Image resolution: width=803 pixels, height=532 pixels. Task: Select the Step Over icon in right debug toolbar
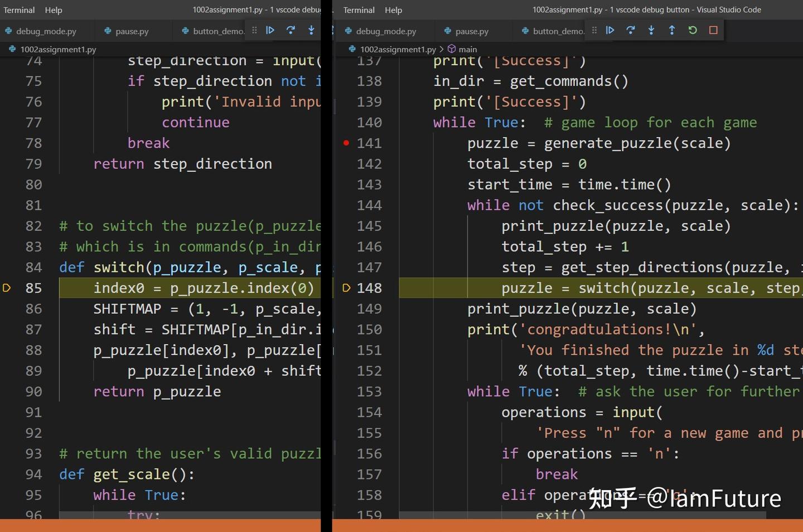(x=631, y=31)
